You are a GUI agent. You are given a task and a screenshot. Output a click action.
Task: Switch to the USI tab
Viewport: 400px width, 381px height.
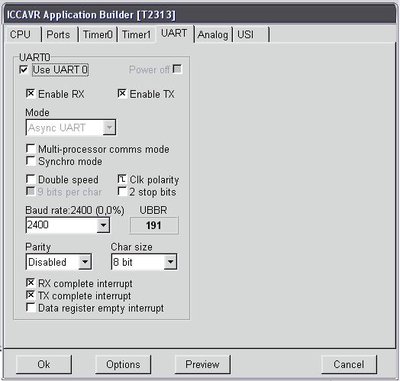tap(251, 34)
